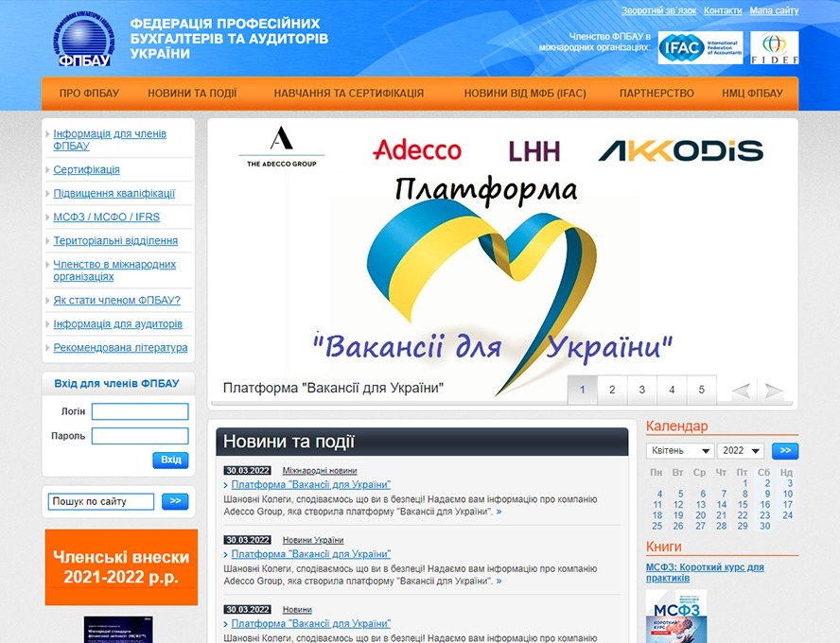This screenshot has height=643, width=840.
Task: Open Територіальні відділення link
Action: [115, 240]
